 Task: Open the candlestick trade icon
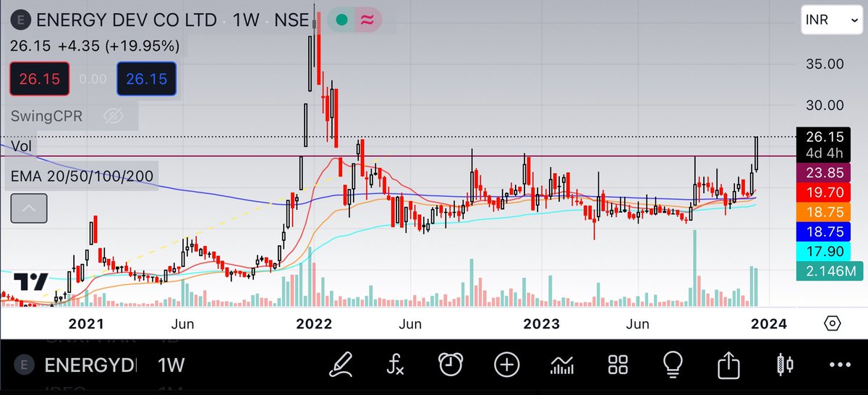784,364
